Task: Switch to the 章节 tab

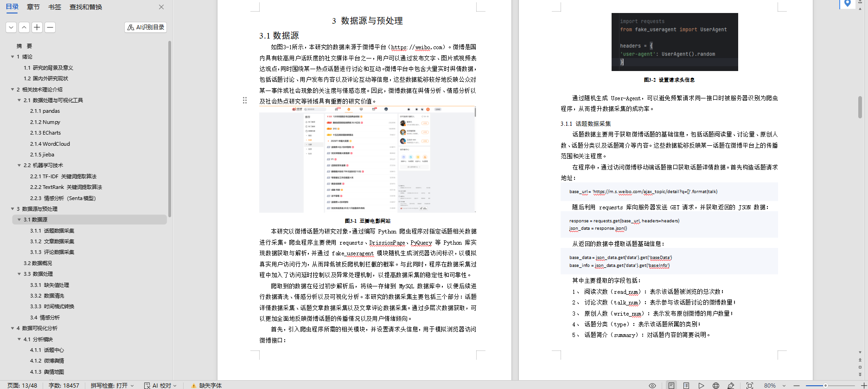Action: point(33,7)
